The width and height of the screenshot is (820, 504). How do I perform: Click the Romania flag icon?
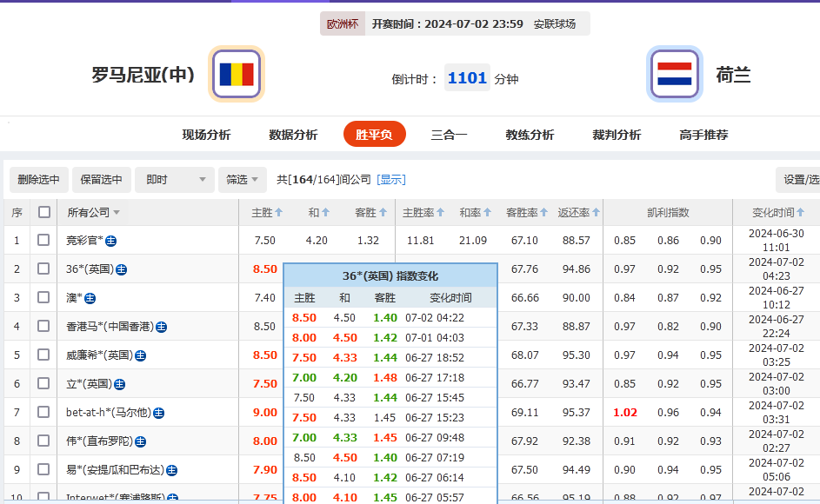pyautogui.click(x=236, y=73)
